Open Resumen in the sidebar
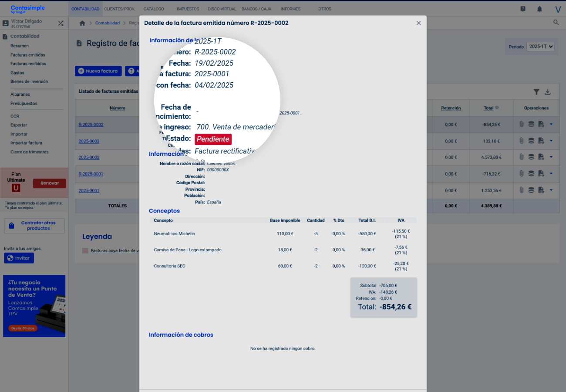This screenshot has width=566, height=392. pos(20,46)
